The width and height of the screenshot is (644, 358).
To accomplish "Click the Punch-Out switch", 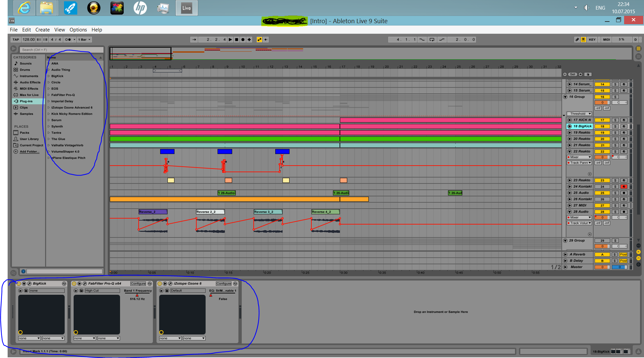I will [442, 39].
